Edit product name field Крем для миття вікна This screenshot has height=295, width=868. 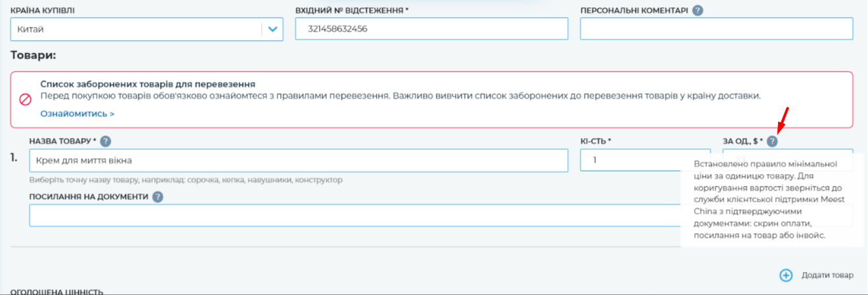[x=299, y=160]
